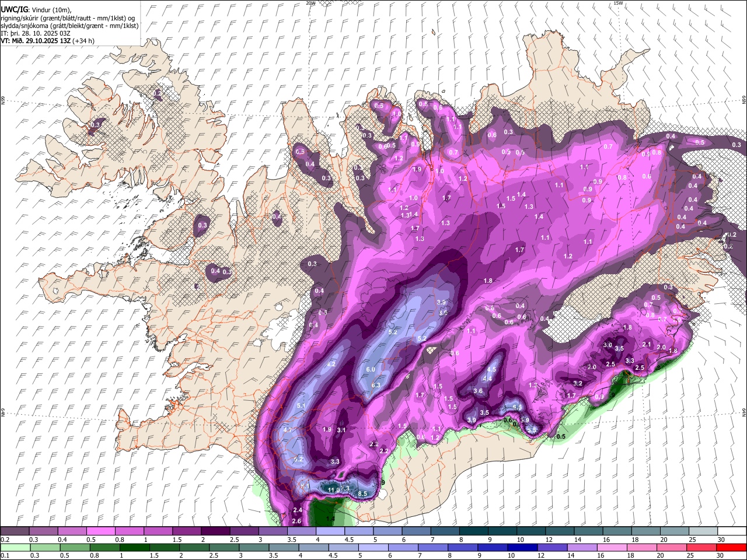The image size is (747, 560).
Task: Pick the bright pink 0.5 swatch in purple legend
Action: click(100, 531)
